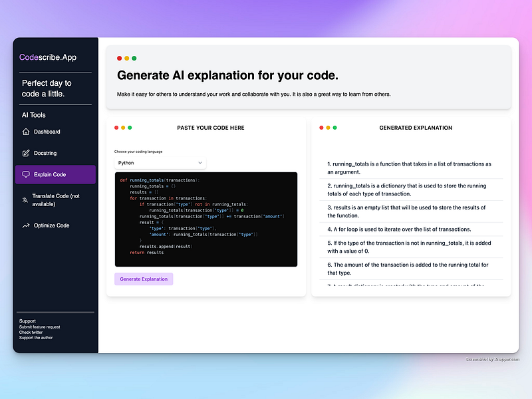Click the Explain Code chat bubble icon

26,174
